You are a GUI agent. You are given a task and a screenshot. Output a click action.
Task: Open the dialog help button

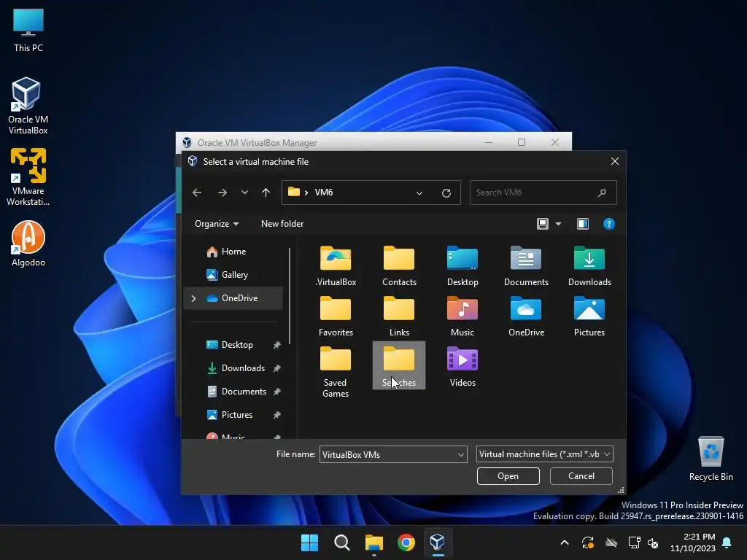point(608,224)
